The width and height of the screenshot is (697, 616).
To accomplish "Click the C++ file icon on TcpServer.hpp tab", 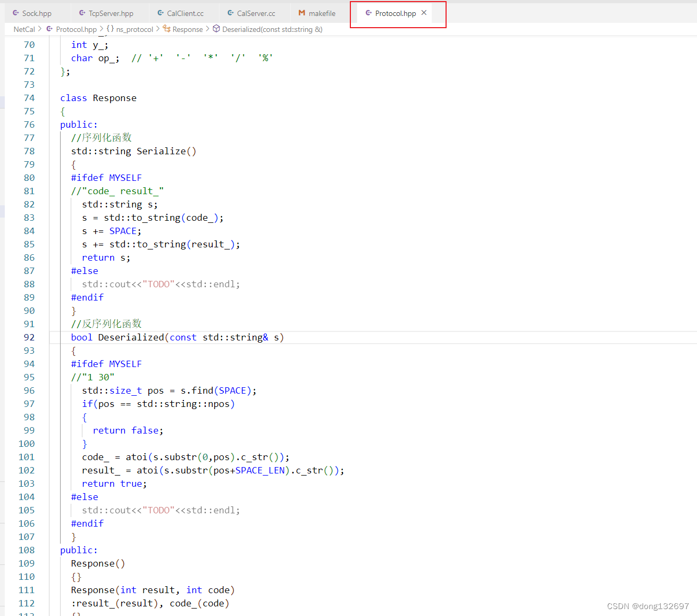I will point(82,13).
